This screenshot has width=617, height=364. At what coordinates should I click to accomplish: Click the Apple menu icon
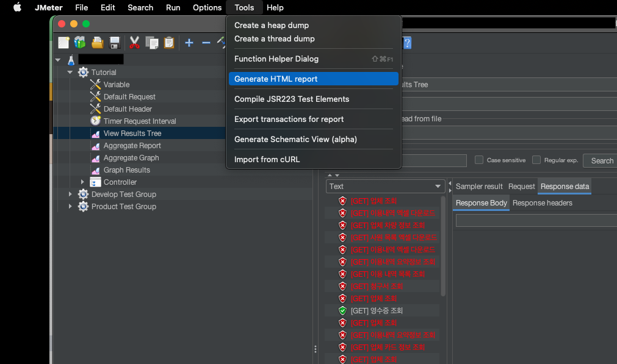click(17, 7)
